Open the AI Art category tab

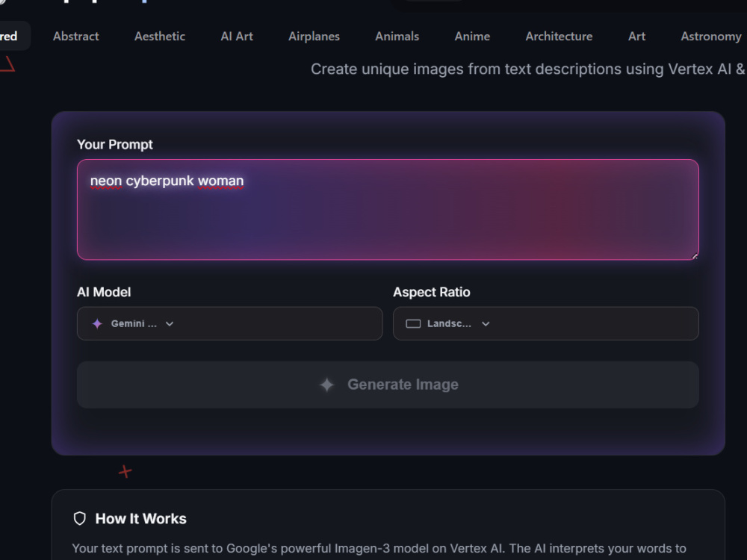point(237,36)
